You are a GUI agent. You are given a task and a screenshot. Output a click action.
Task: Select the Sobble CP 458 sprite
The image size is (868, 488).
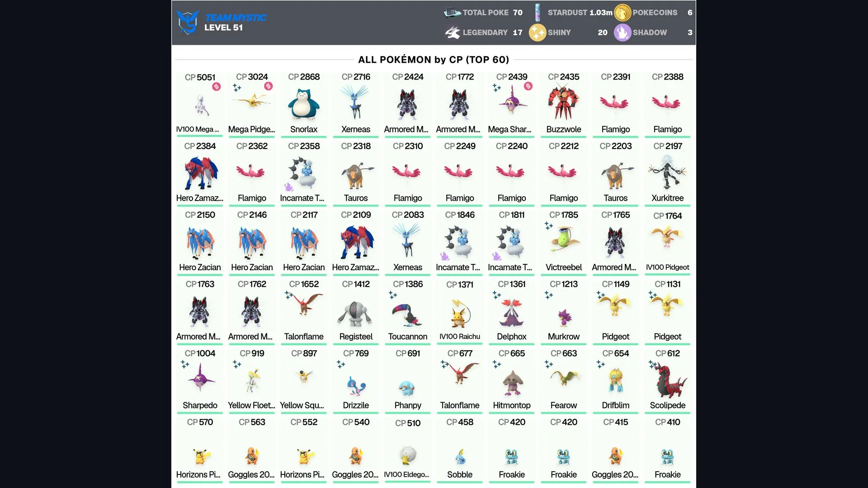click(460, 457)
